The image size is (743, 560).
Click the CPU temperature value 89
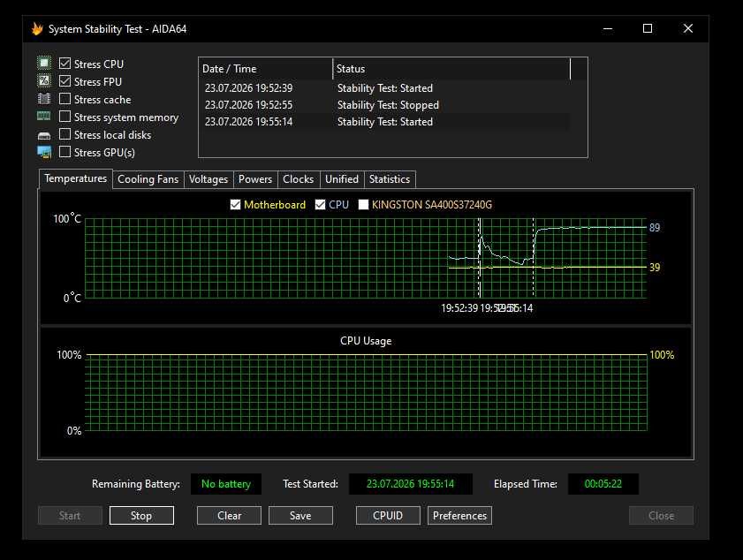click(655, 227)
